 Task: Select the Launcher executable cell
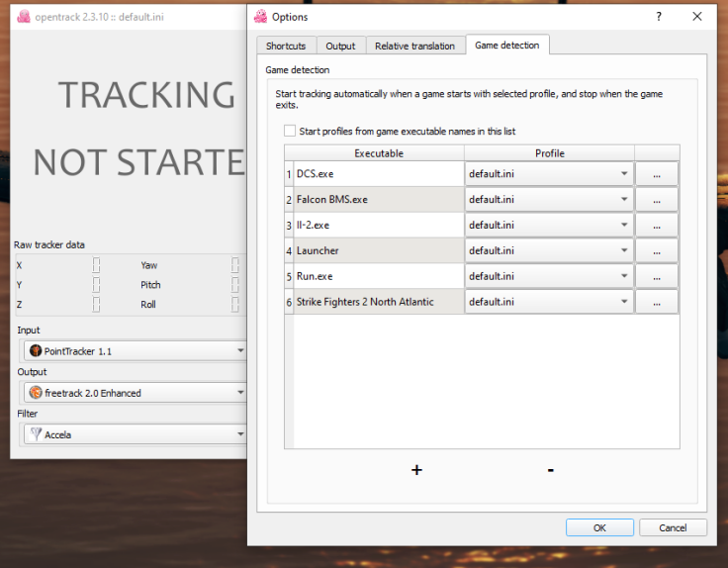(x=379, y=250)
